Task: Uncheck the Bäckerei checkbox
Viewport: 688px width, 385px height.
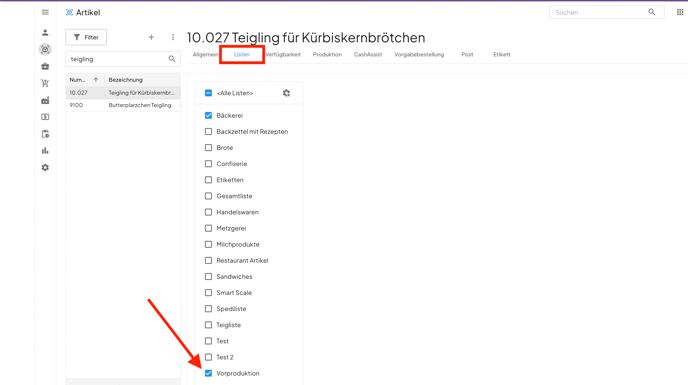Action: coord(208,115)
